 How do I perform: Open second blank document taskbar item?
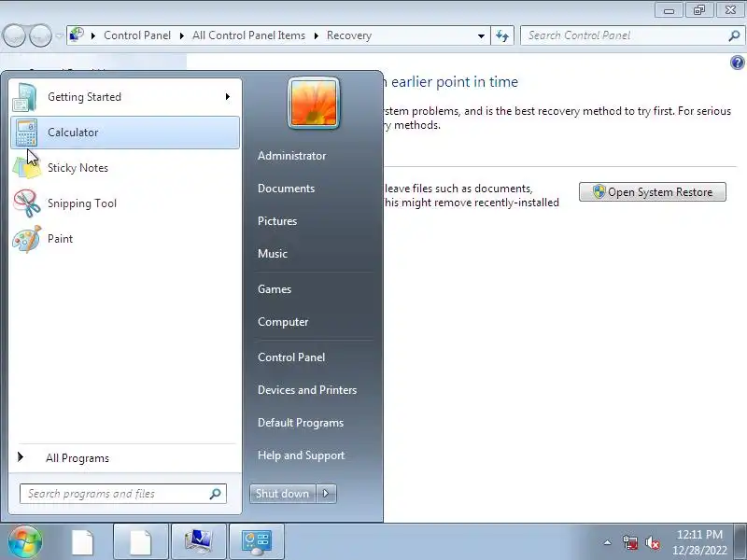(x=141, y=542)
